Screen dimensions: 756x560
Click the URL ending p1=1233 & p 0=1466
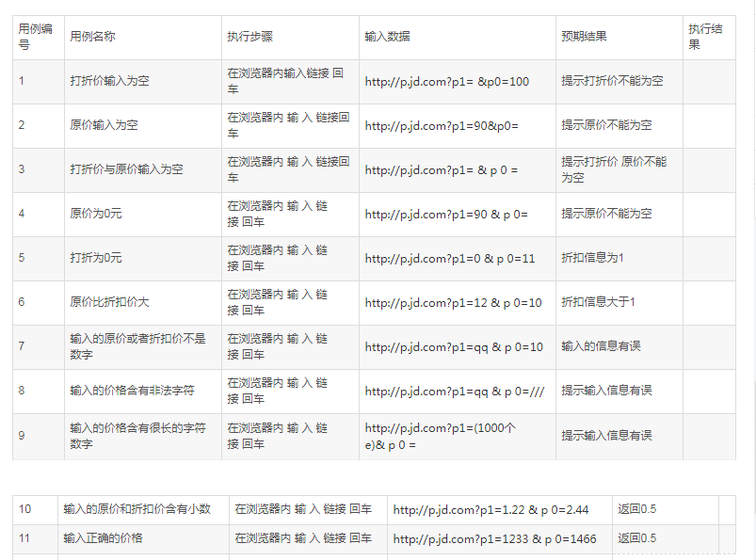tap(494, 538)
